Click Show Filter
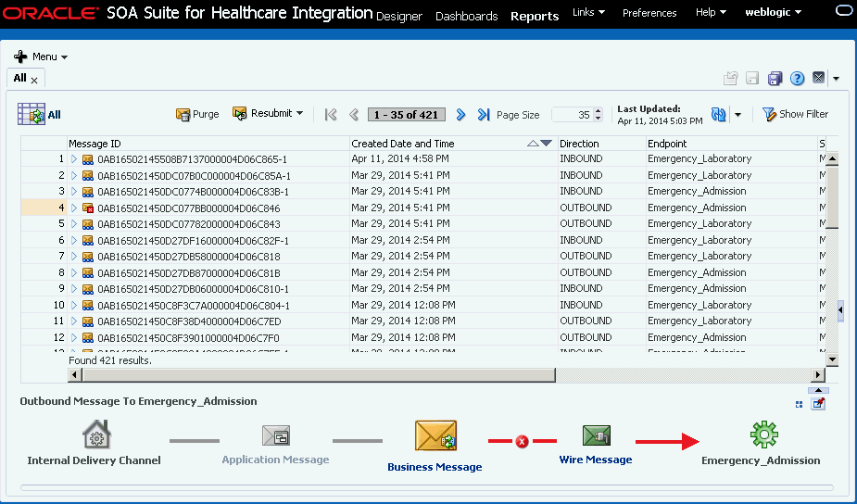Viewport: 857px width, 504px height. tap(795, 114)
